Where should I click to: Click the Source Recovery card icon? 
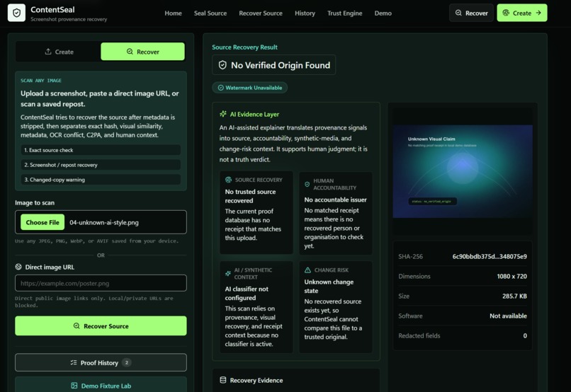[228, 180]
